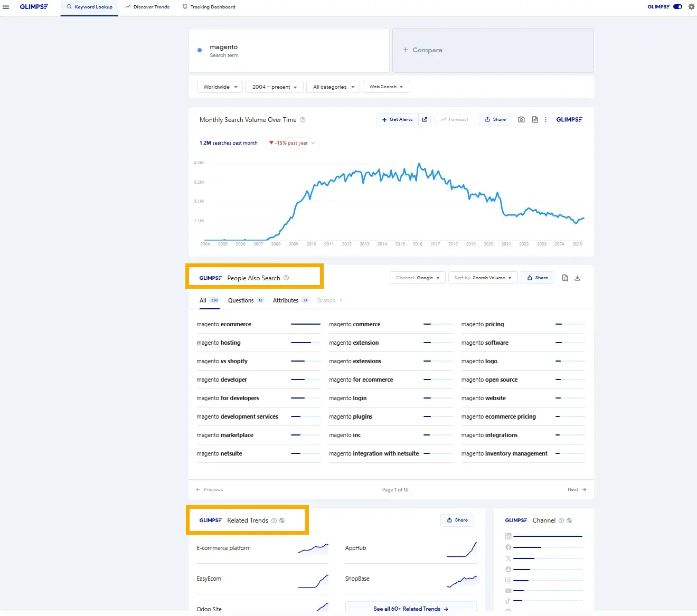Click the LinkedIn icon in the Channel panel
This screenshot has height=616, width=697.
tap(508, 536)
